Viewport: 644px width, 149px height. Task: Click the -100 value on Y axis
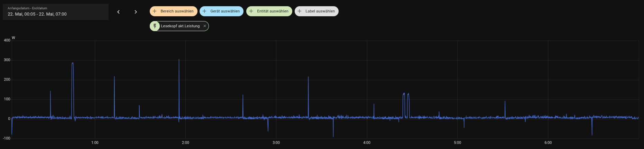coord(6,138)
